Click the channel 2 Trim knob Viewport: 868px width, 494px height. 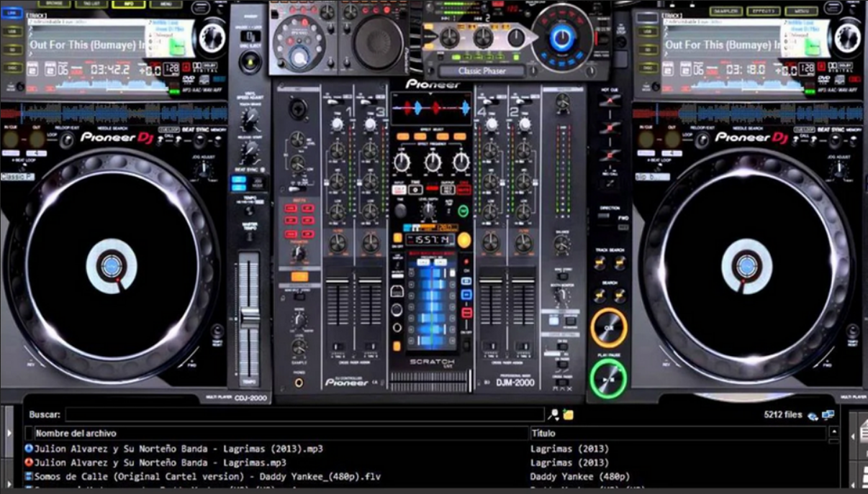pos(524,124)
